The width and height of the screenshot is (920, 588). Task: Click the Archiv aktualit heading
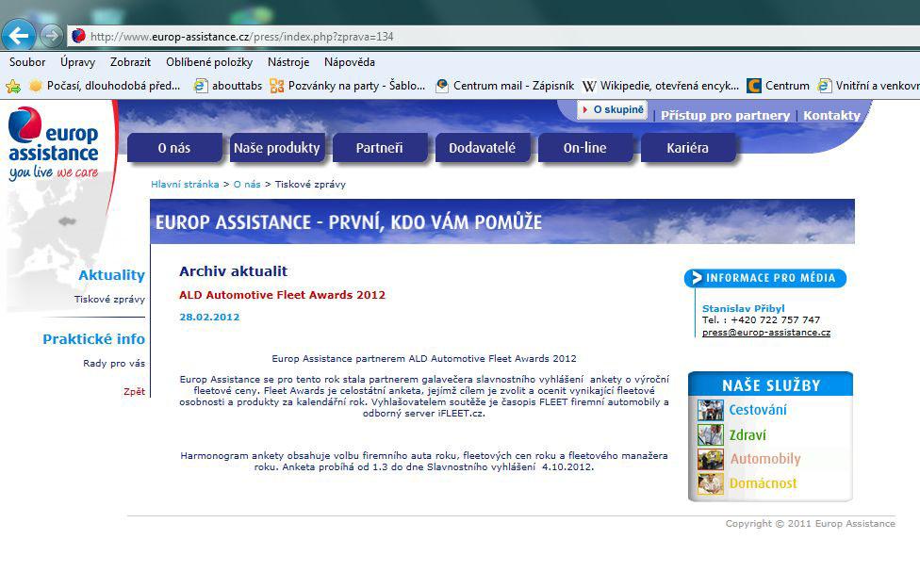(234, 271)
